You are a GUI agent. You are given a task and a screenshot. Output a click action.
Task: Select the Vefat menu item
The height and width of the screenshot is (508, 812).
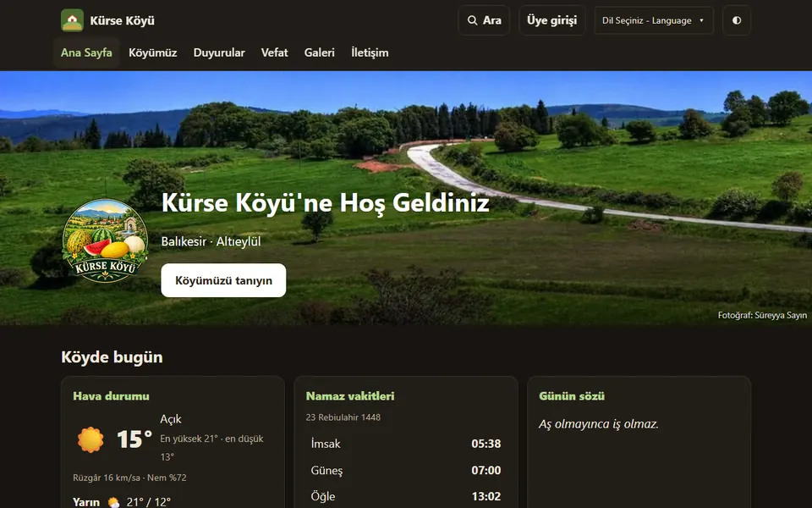[274, 52]
